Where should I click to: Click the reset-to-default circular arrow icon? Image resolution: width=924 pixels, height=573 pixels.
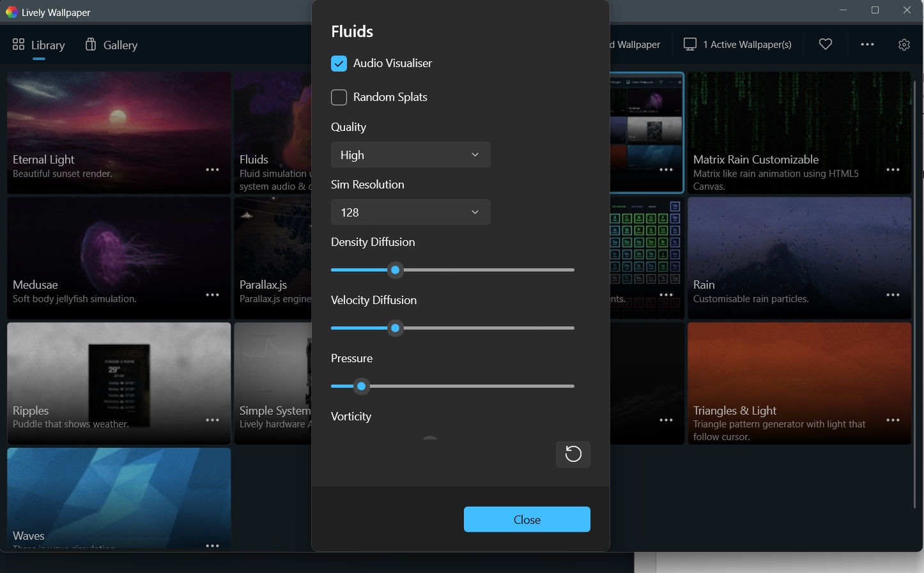click(573, 454)
